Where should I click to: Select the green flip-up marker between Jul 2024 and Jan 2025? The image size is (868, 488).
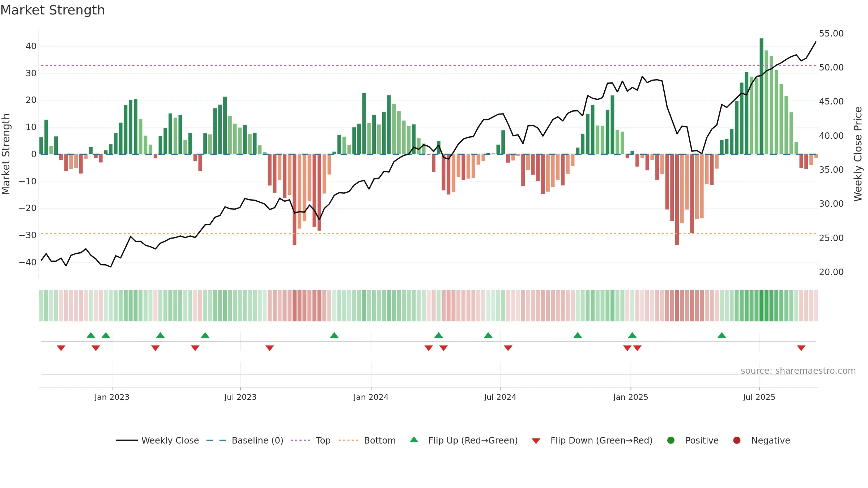tap(578, 335)
